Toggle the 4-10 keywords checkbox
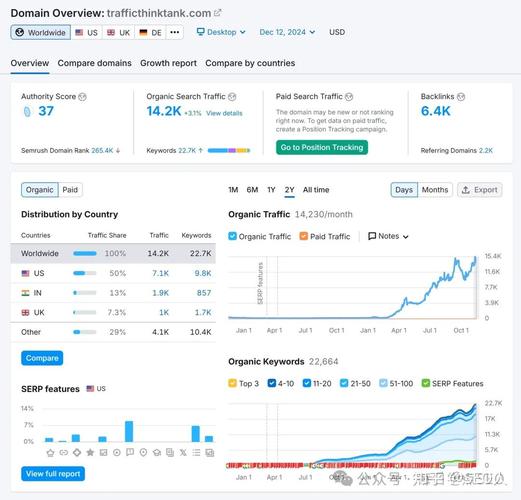 tap(272, 383)
